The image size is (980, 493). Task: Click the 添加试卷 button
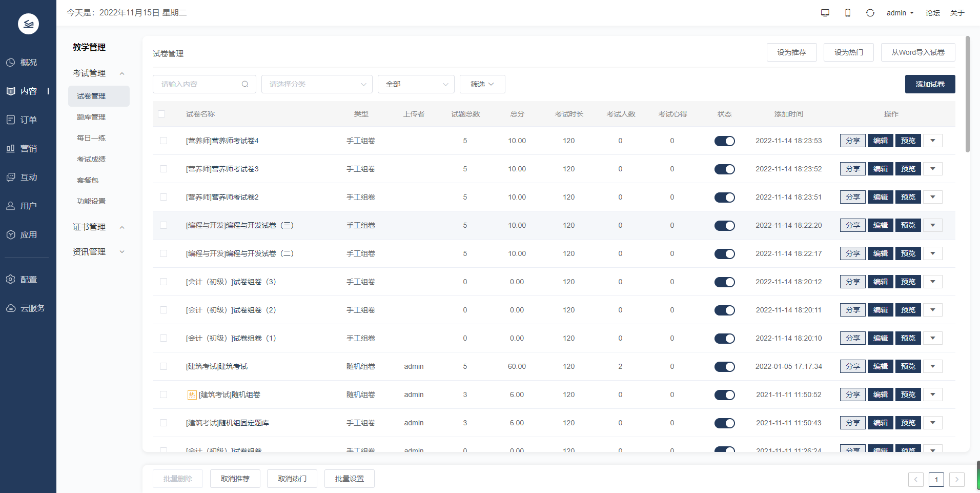click(929, 84)
